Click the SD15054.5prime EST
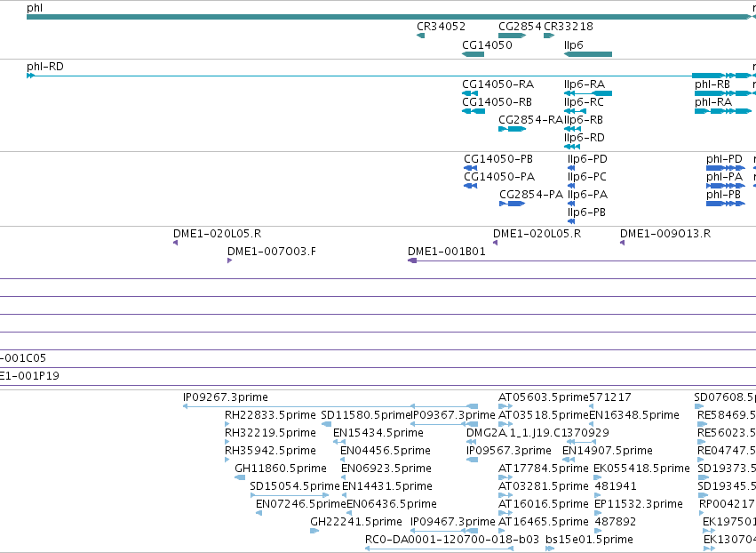The image size is (756, 553). coord(290,495)
